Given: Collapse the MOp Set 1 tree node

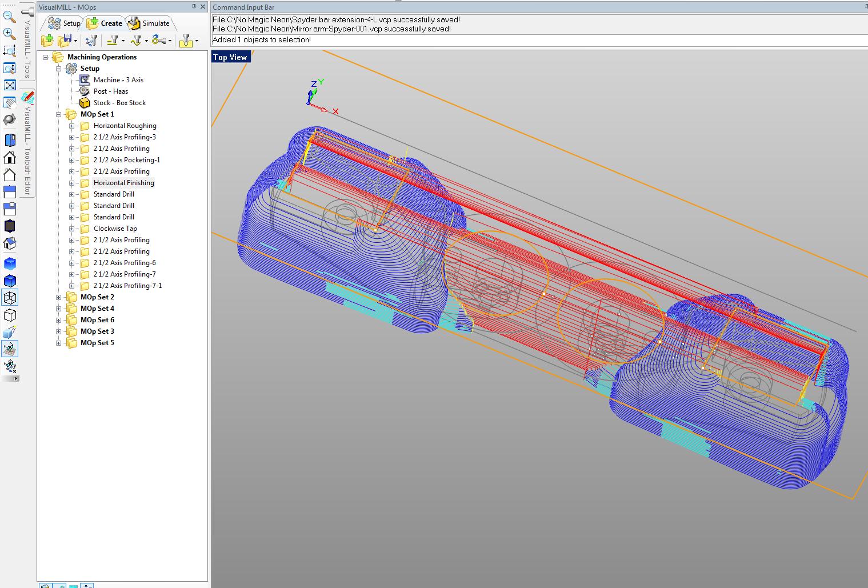Looking at the screenshot, I should click(59, 114).
